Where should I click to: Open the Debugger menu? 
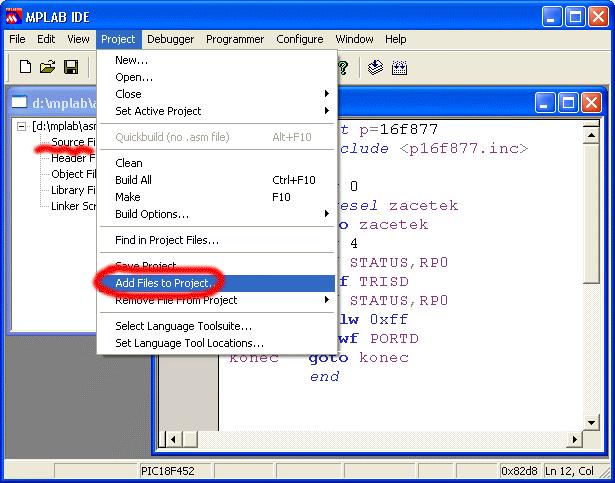click(x=171, y=39)
